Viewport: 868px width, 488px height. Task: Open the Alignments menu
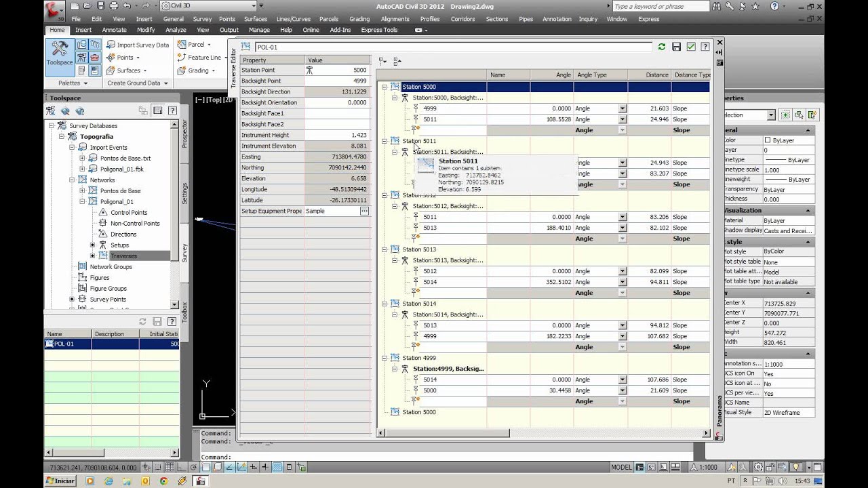point(395,19)
